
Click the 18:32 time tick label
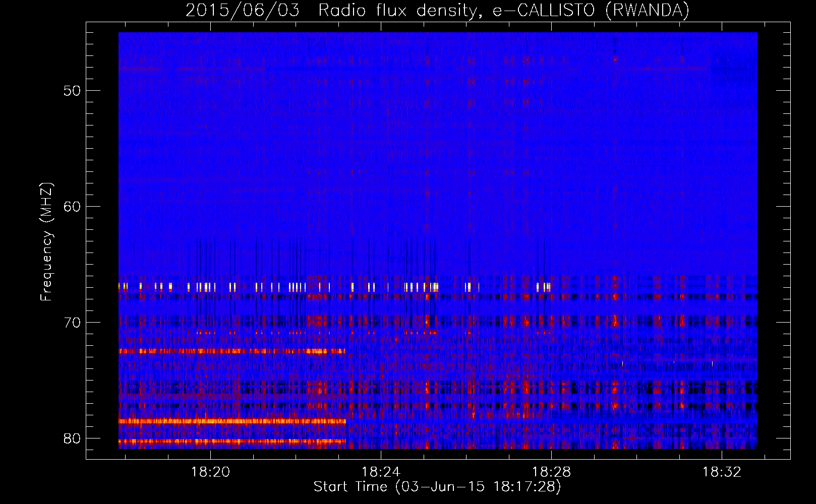[722, 472]
